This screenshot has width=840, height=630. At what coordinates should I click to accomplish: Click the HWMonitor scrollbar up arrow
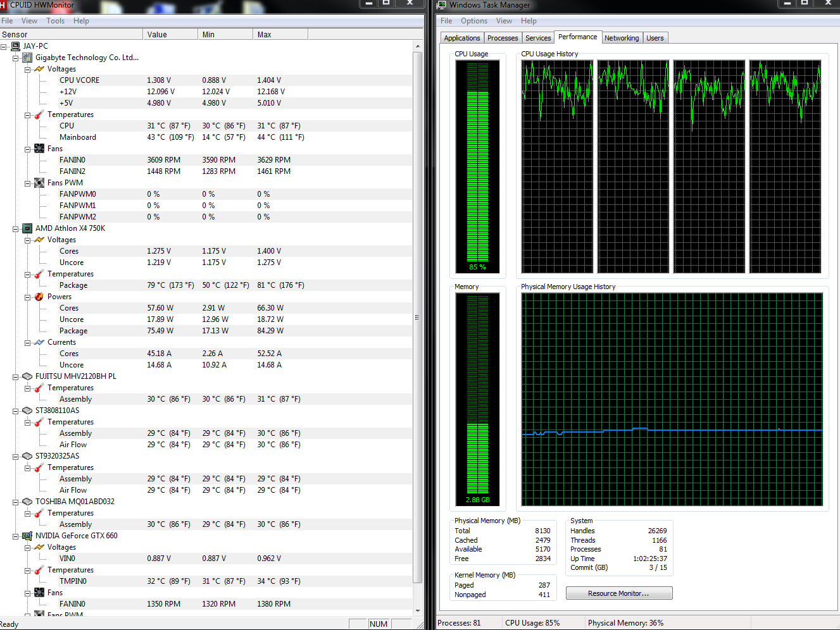(418, 46)
